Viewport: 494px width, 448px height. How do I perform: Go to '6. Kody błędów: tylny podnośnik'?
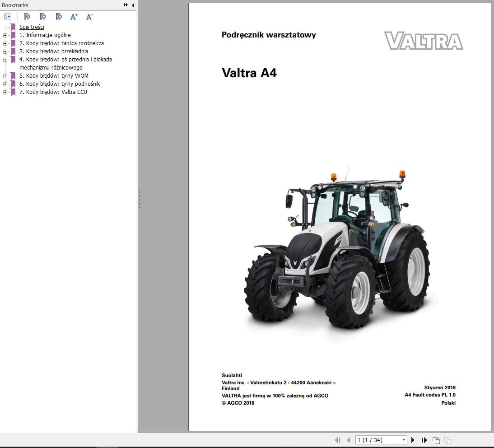pyautogui.click(x=60, y=84)
